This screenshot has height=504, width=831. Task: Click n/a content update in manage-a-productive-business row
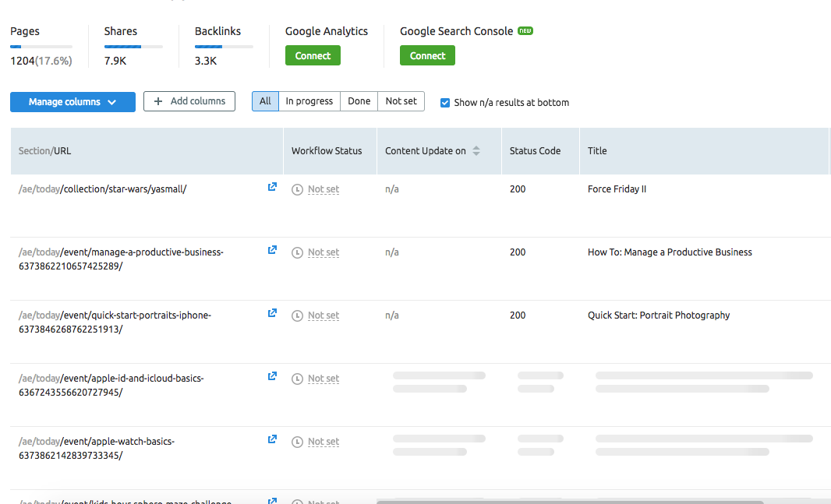pos(391,252)
